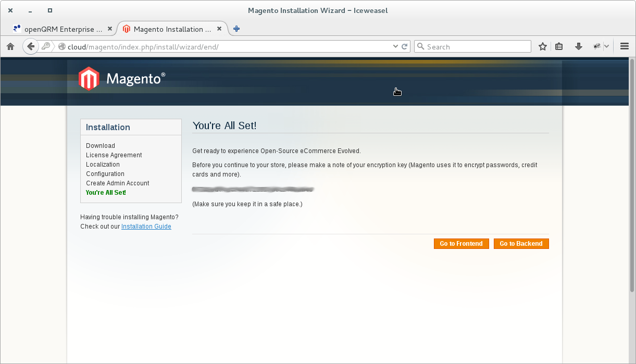
Task: Click the "Having trouble installing Magento?" text
Action: pyautogui.click(x=130, y=217)
